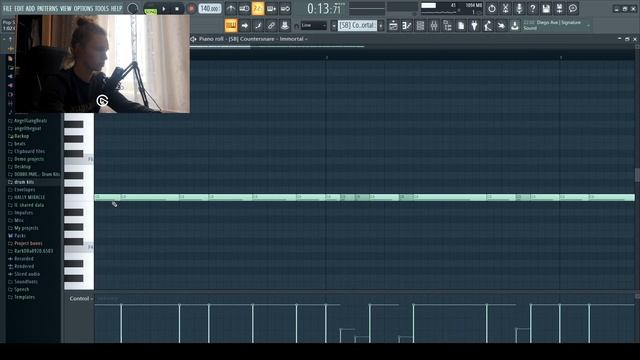Open project info page icon
The height and width of the screenshot is (360, 640).
pyautogui.click(x=461, y=26)
